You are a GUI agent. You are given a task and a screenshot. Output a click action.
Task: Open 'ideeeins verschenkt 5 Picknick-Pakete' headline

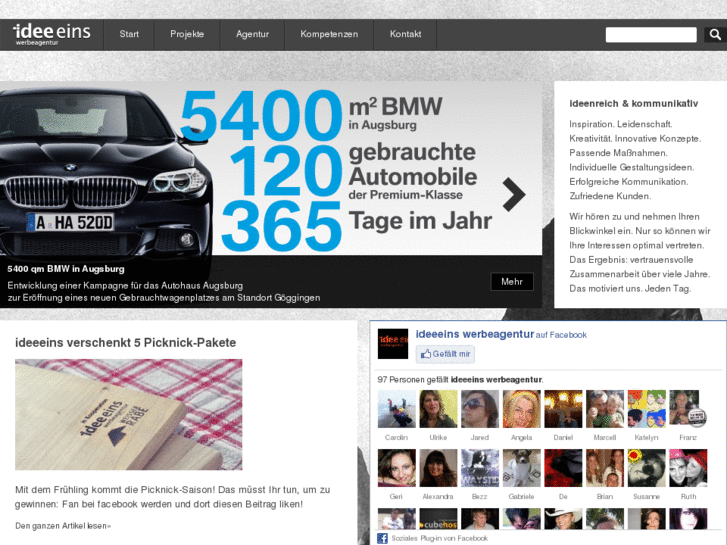coord(126,343)
